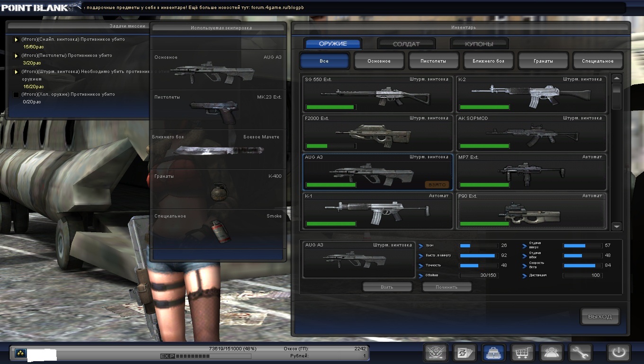
Task: Click the Выстр. в минуту stat bar
Action: (x=478, y=255)
